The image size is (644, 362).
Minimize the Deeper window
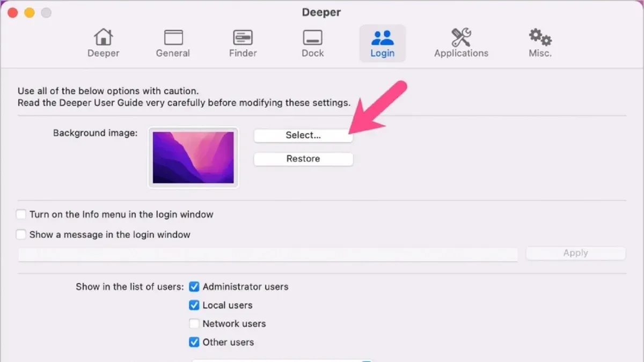(30, 12)
